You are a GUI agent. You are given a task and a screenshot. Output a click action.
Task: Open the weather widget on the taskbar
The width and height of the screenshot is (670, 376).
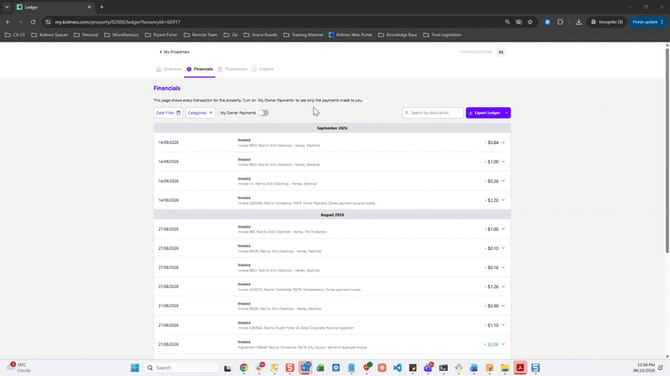pos(19,367)
